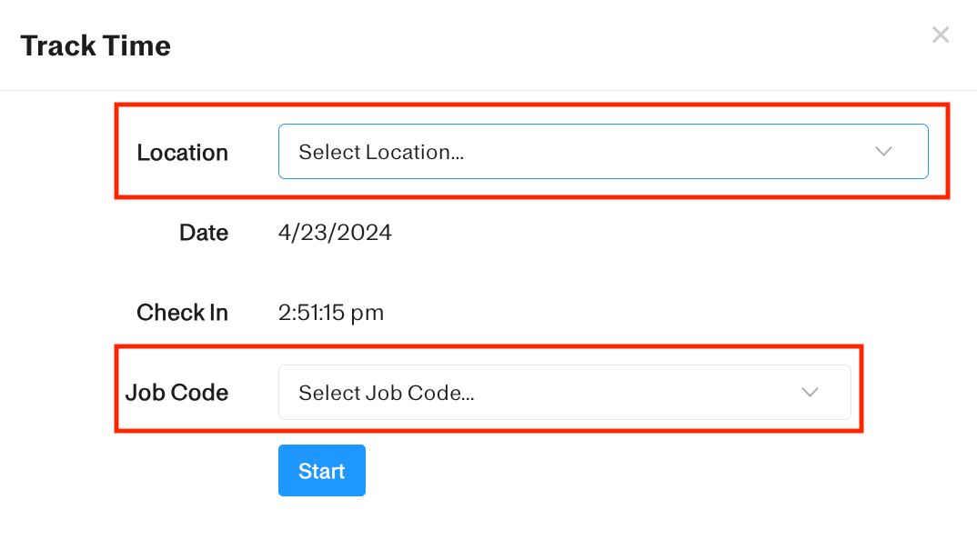977x560 pixels.
Task: Click the check-in time 2:51:15 pm
Action: coord(331,313)
